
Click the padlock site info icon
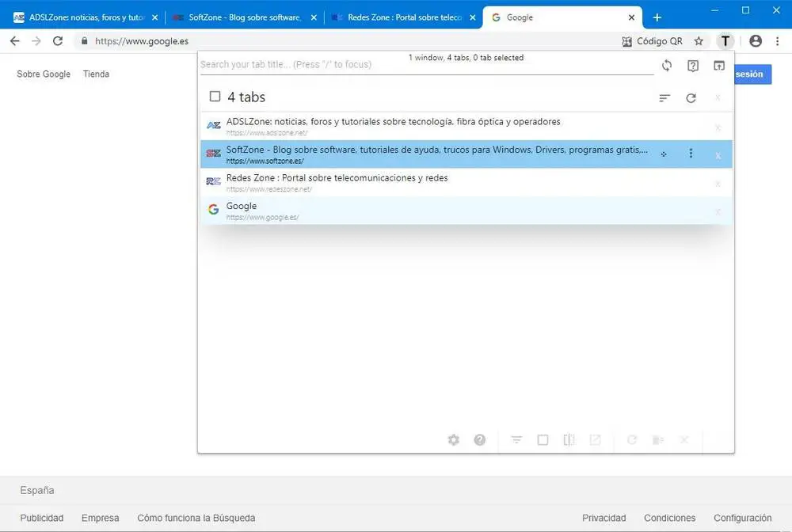tap(85, 41)
